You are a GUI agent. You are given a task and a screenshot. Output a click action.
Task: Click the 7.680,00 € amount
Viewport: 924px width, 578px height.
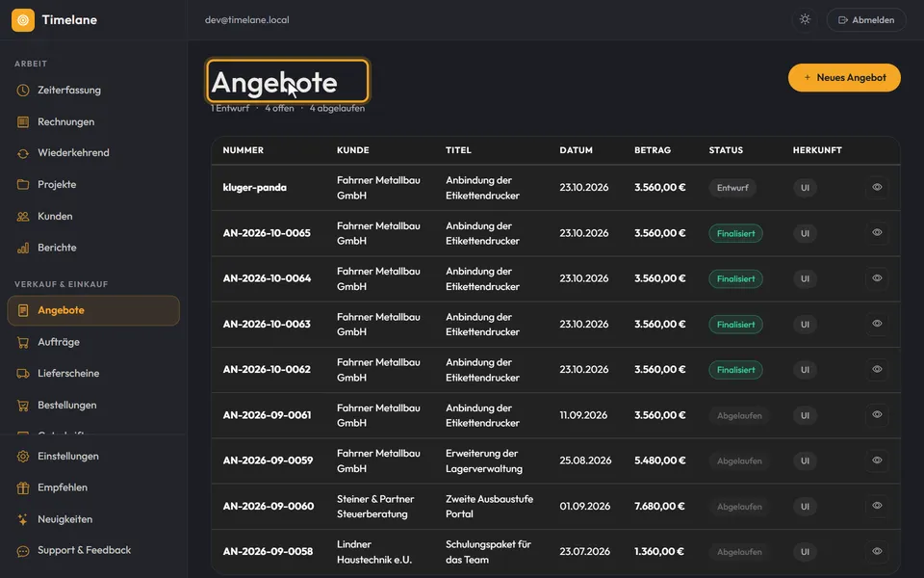(x=659, y=506)
